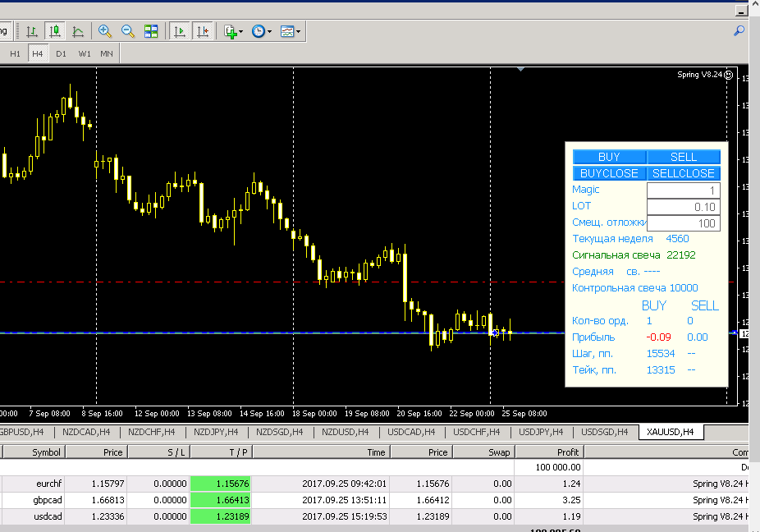
Task: Select the Profit column header
Action: click(549, 452)
